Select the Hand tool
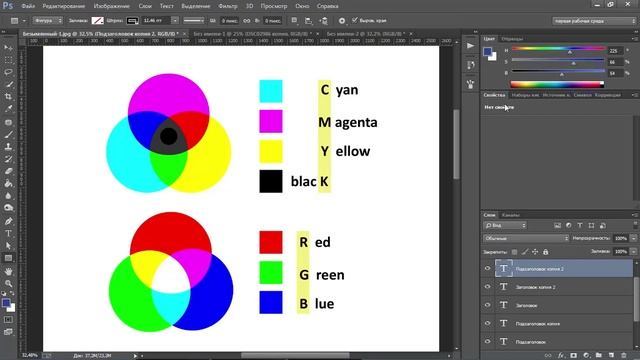Image resolution: width=640 pixels, height=360 pixels. (8, 271)
